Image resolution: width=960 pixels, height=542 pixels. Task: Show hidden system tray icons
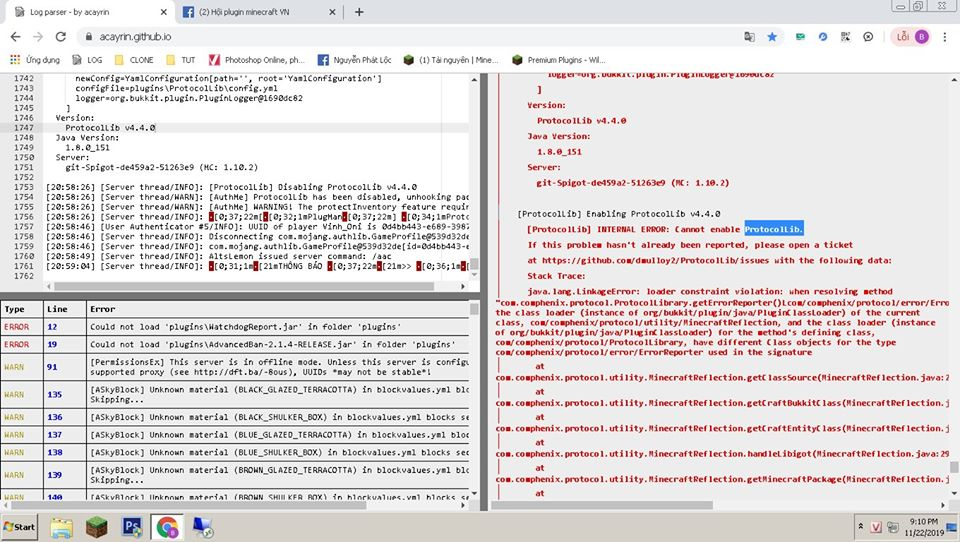pos(861,527)
